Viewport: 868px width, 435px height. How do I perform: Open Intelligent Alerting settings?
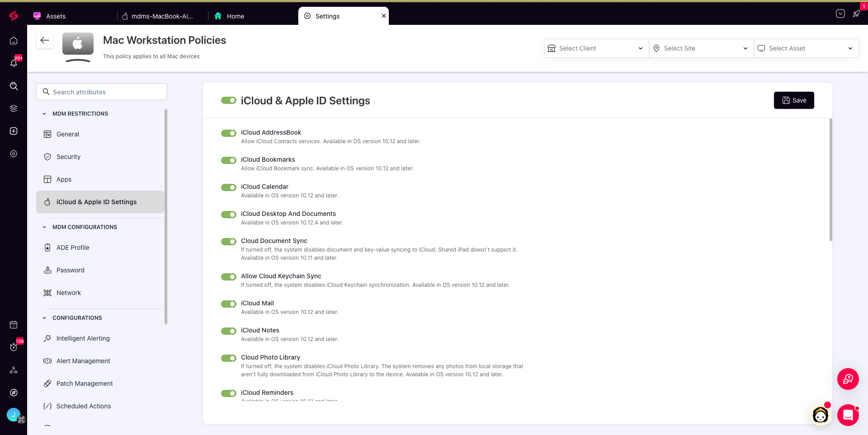100,338
